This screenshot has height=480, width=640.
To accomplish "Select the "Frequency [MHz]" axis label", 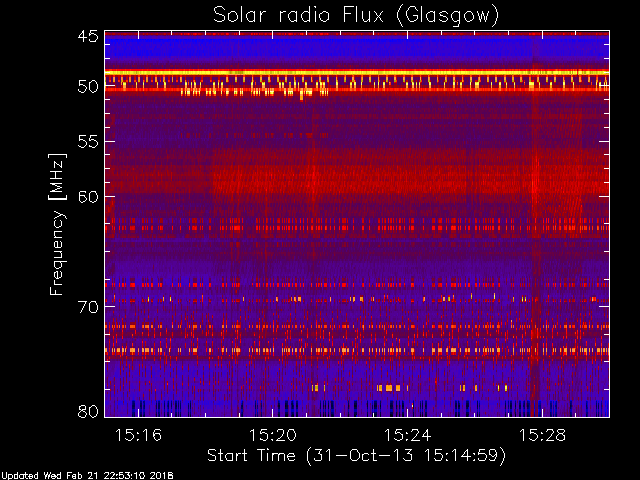I will [x=58, y=224].
